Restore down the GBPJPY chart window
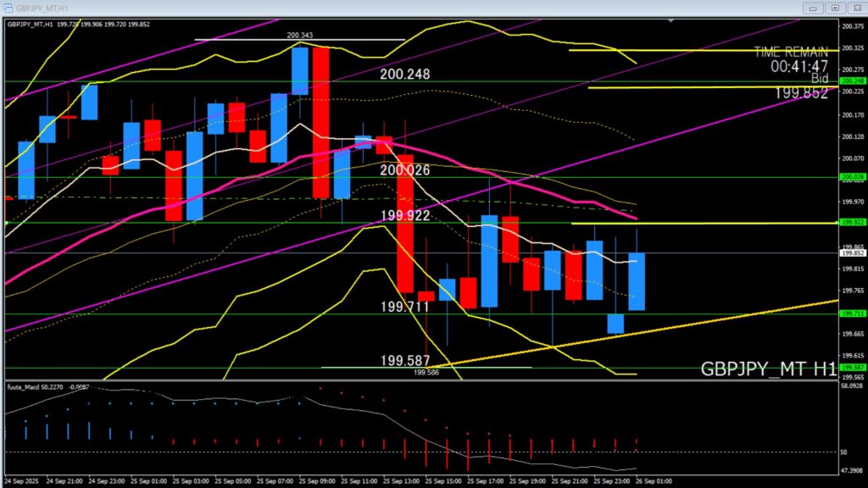868x488 pixels. coord(835,7)
